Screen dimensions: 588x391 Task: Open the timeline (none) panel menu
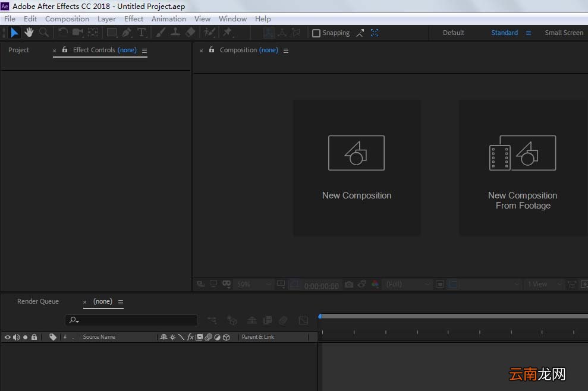(120, 302)
